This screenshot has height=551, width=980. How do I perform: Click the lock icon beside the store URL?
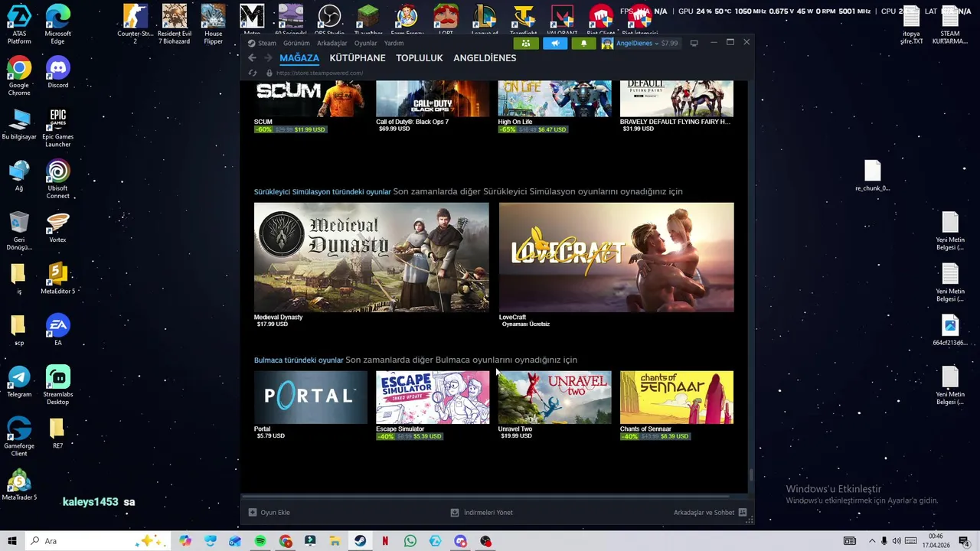point(269,73)
